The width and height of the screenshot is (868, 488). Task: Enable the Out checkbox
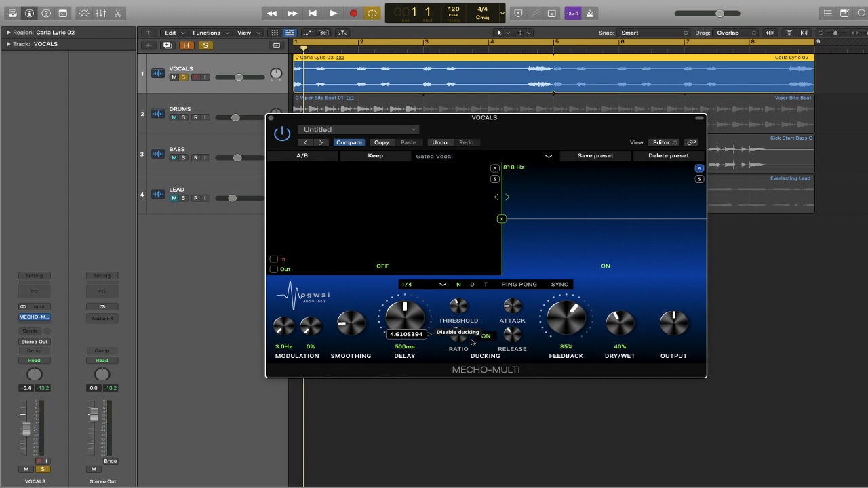pyautogui.click(x=274, y=269)
